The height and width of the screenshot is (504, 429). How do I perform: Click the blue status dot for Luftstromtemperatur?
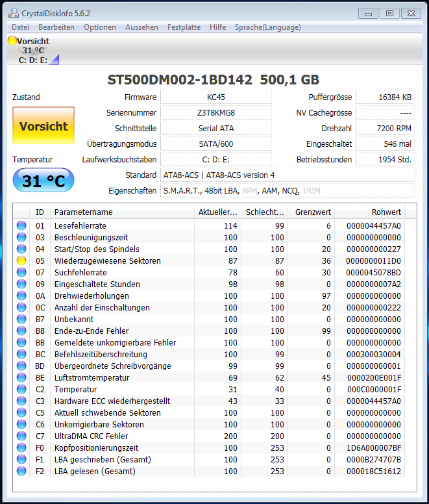21,378
